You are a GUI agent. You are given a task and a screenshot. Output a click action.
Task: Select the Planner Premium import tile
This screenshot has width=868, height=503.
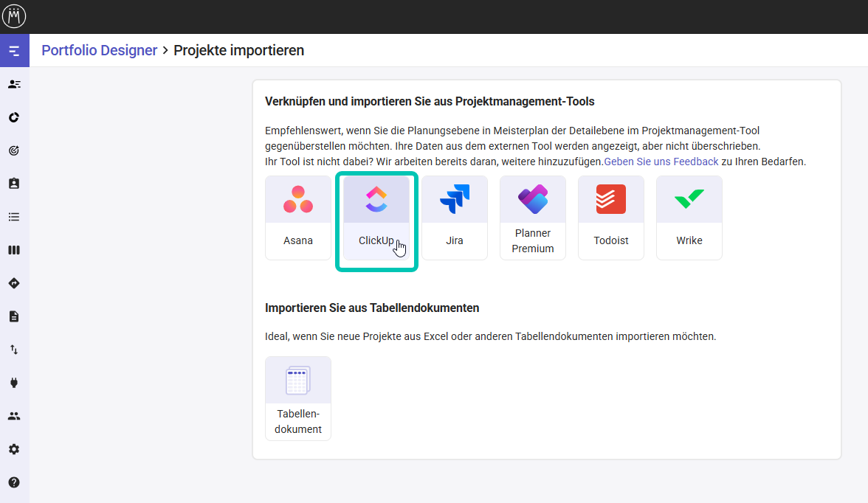pyautogui.click(x=533, y=218)
